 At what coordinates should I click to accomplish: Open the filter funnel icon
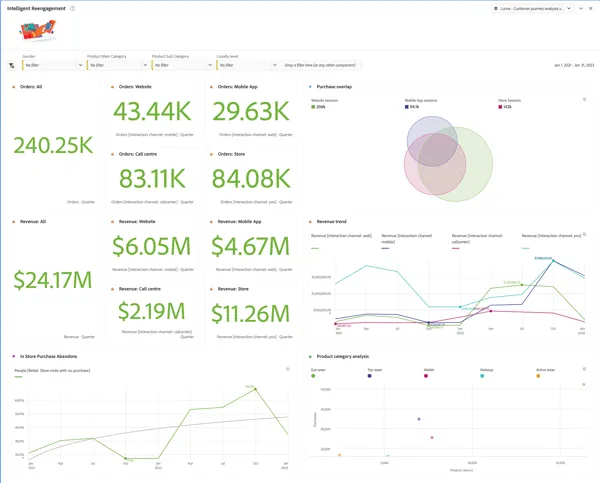click(12, 65)
